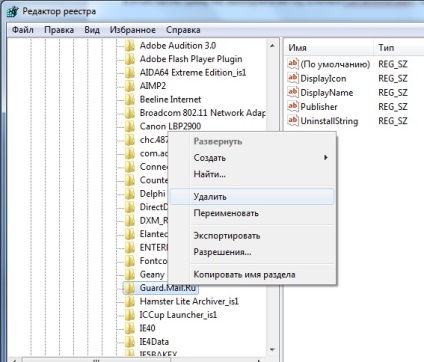Click the REG_SZ type of Publisher
The height and width of the screenshot is (362, 424).
point(393,107)
